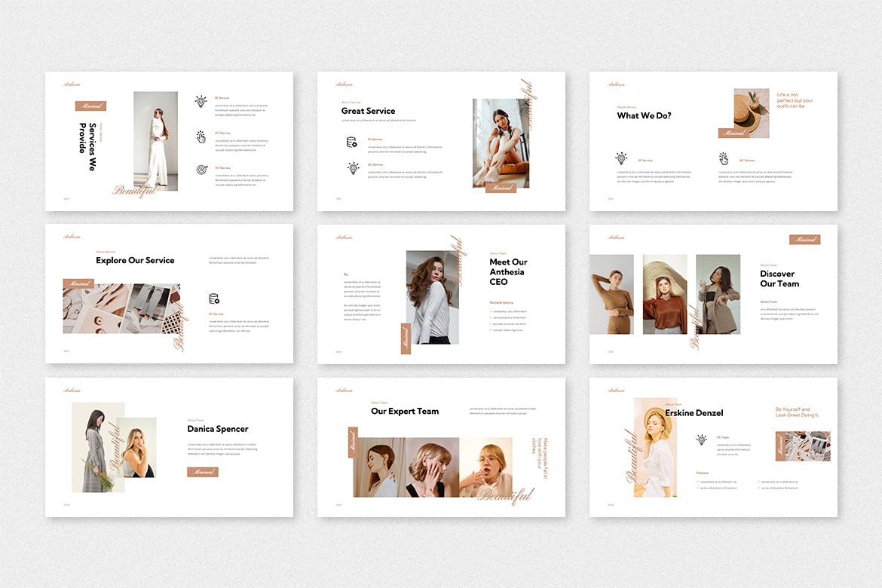The image size is (882, 588).
Task: Select the large sun hat photo on Discover slide
Action: pyautogui.click(x=664, y=294)
